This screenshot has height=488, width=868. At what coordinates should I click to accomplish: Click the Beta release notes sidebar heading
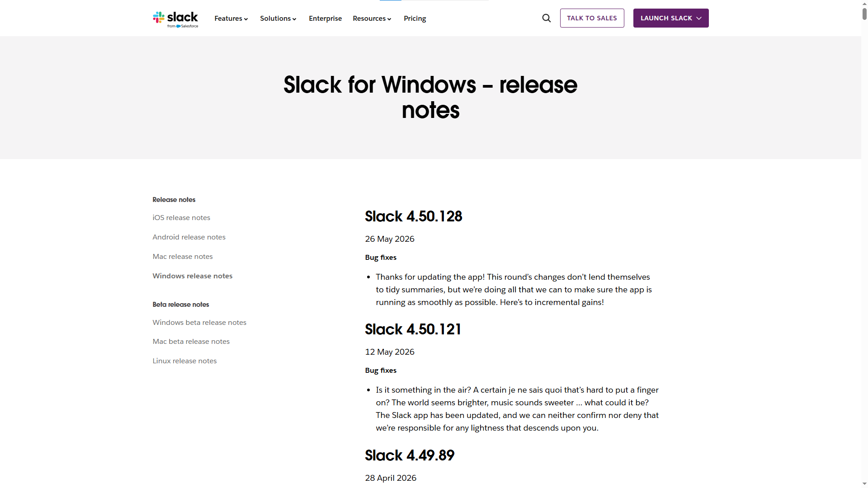click(181, 305)
